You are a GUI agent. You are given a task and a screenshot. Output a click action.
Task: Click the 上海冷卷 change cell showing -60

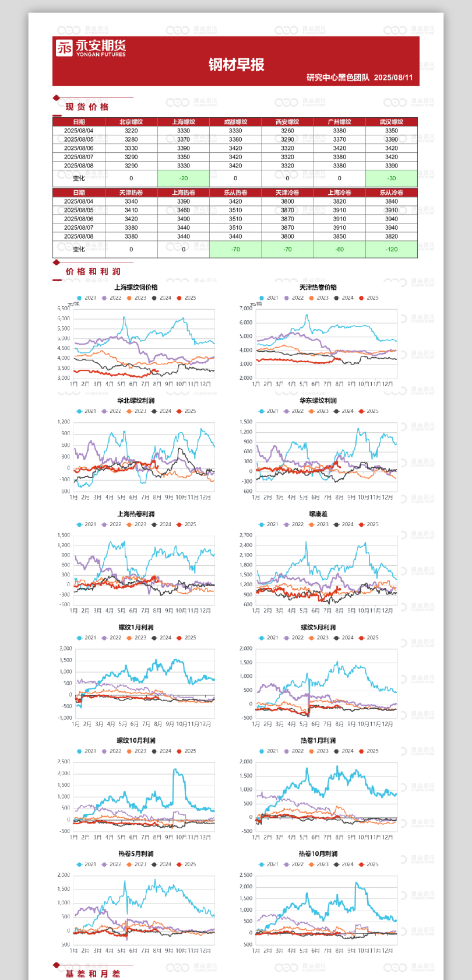coord(340,249)
